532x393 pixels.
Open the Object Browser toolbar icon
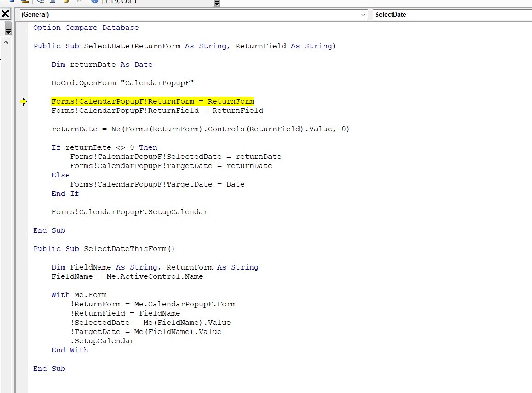coord(66,1)
